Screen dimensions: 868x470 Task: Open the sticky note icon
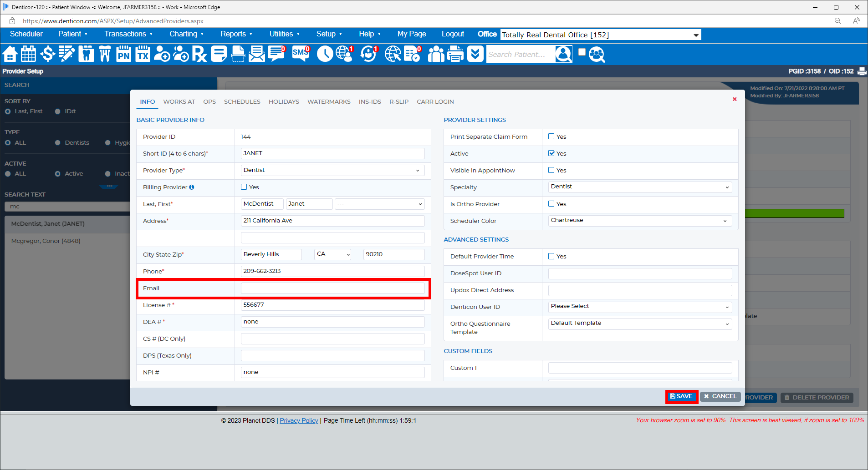tap(219, 54)
